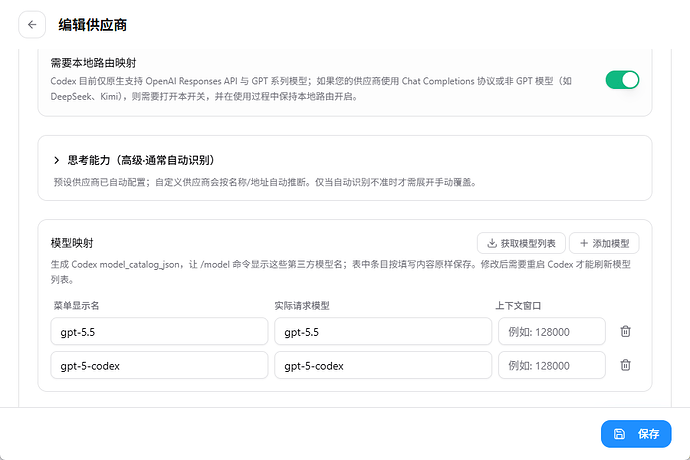The height and width of the screenshot is (460, 690).
Task: Save the provider with 保存 button
Action: pyautogui.click(x=636, y=434)
